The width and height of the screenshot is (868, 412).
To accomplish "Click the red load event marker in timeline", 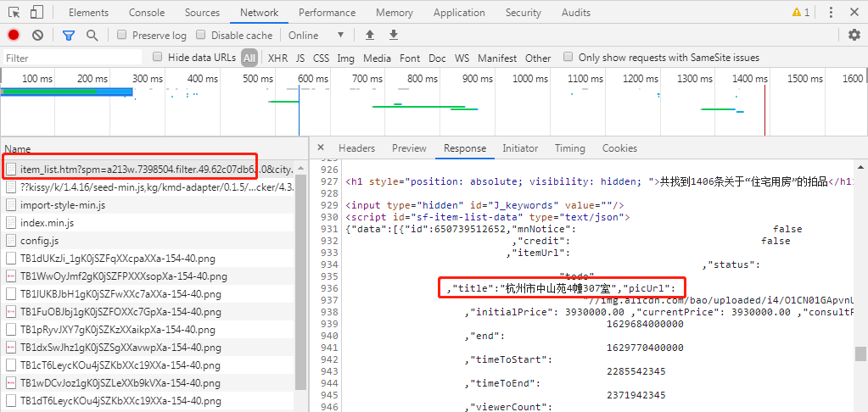I will pos(764,110).
